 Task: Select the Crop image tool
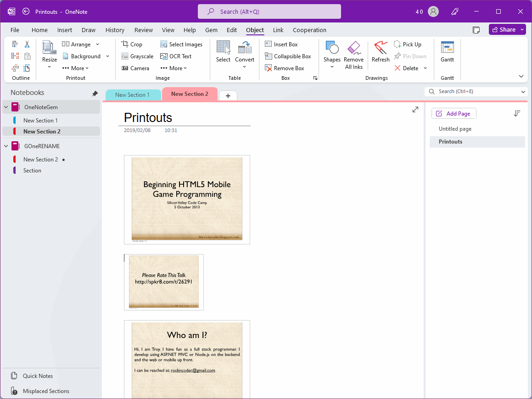[132, 44]
